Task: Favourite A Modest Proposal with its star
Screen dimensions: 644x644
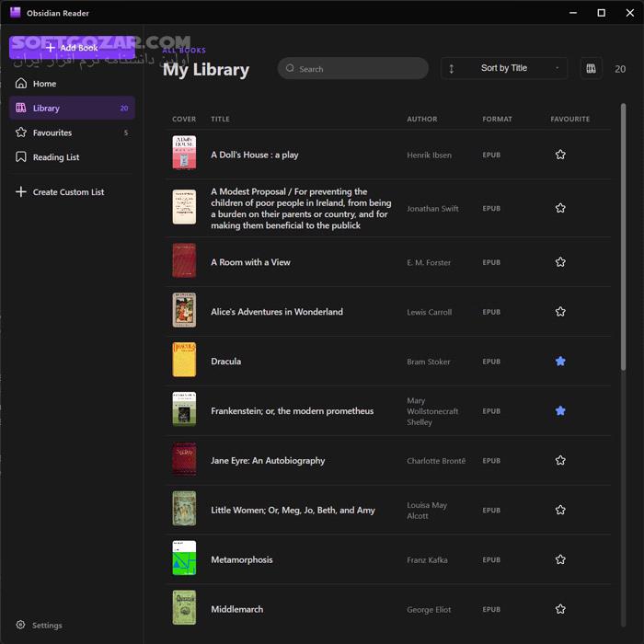Action: coord(560,208)
